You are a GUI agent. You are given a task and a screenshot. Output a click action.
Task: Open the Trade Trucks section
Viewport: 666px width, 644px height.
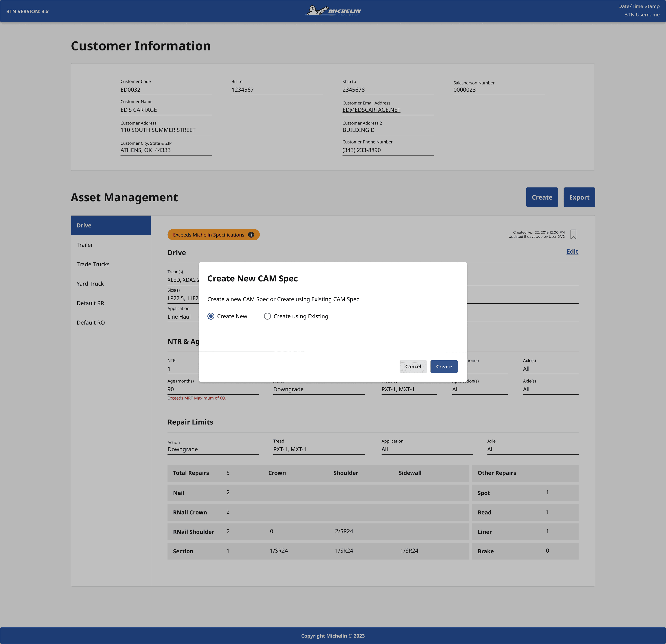click(x=111, y=264)
